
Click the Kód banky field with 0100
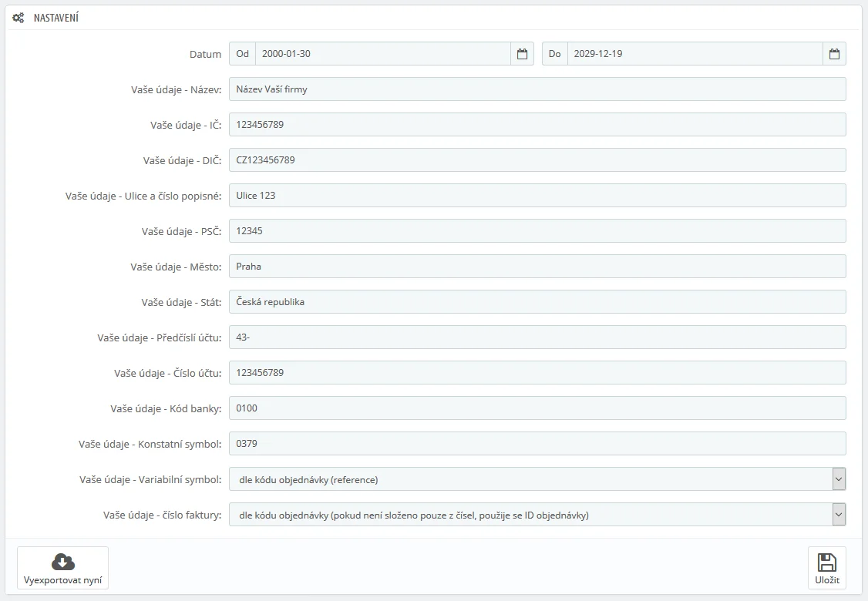point(537,408)
